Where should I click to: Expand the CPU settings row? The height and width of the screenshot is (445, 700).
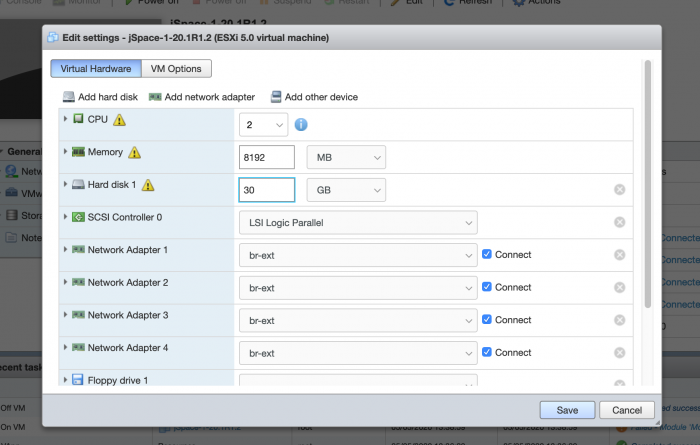click(65, 119)
